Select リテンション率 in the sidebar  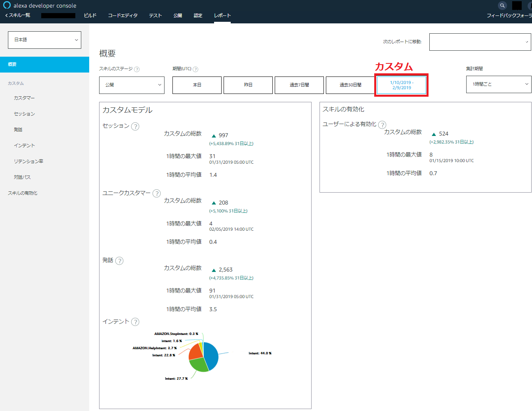coord(29,161)
